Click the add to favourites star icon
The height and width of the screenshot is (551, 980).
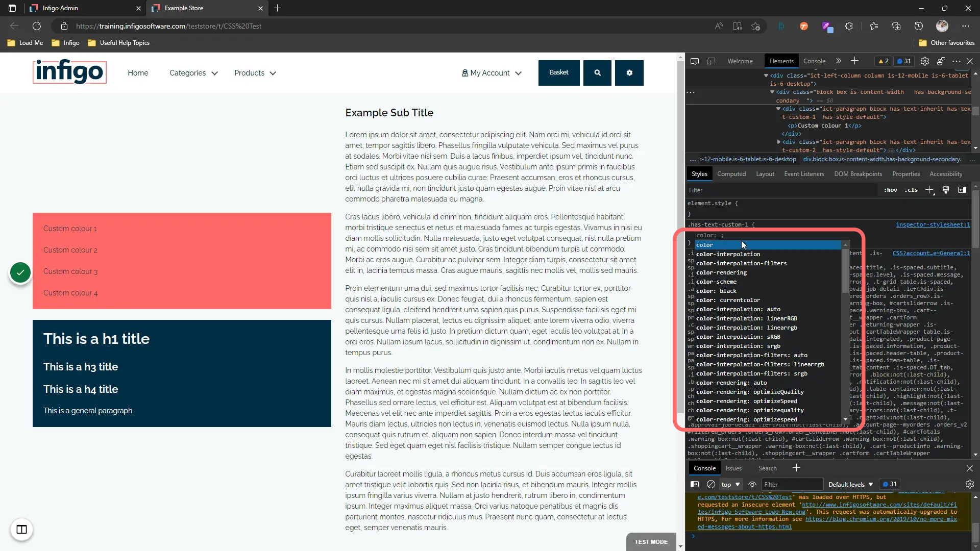tap(756, 26)
